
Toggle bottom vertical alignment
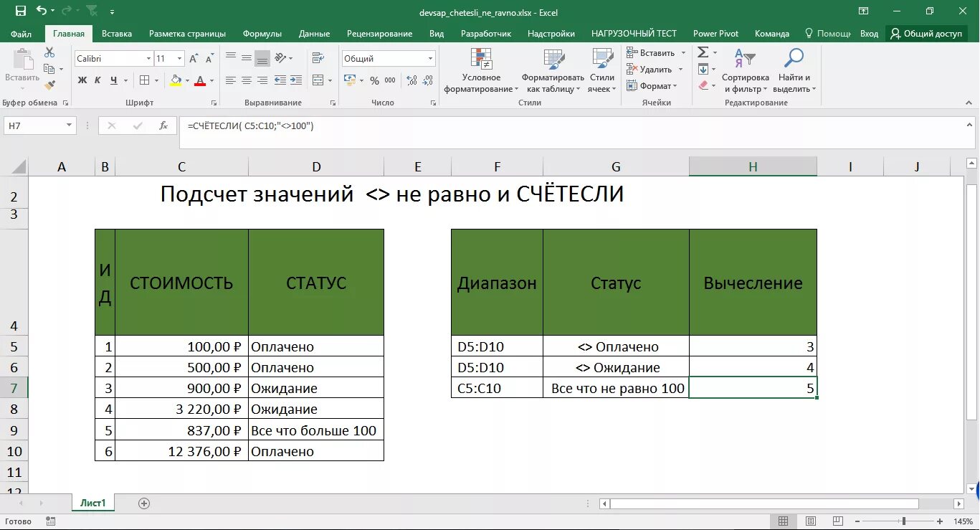(x=262, y=58)
